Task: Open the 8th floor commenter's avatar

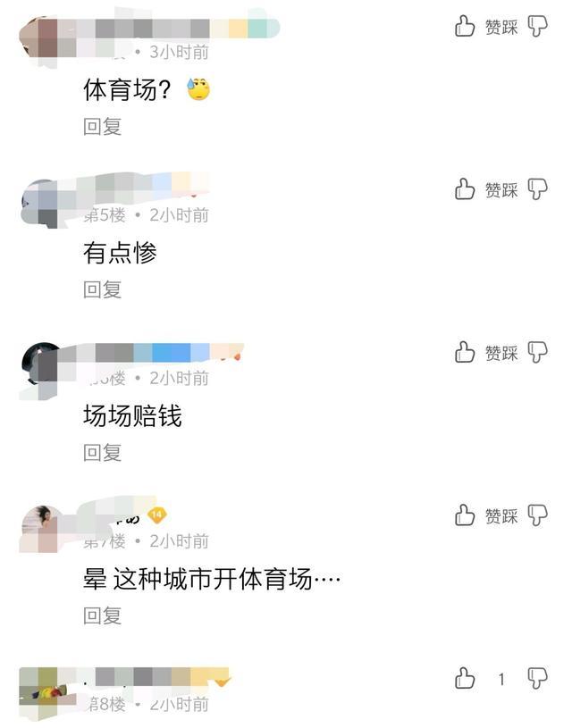Action: [40, 692]
